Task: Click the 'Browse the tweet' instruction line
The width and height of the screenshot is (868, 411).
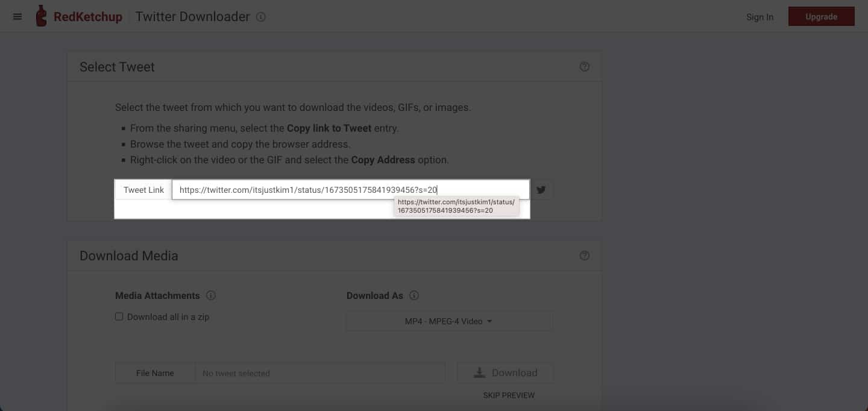Action: 240,145
